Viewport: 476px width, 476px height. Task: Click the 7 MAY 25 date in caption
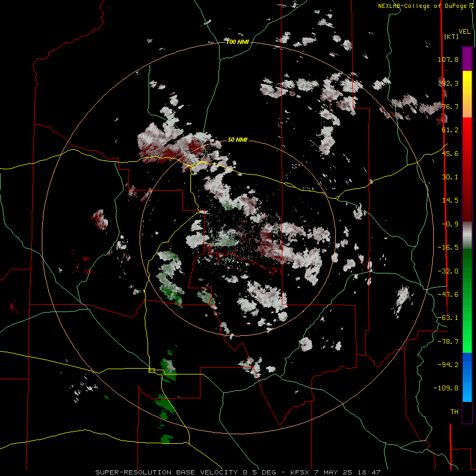(x=334, y=472)
